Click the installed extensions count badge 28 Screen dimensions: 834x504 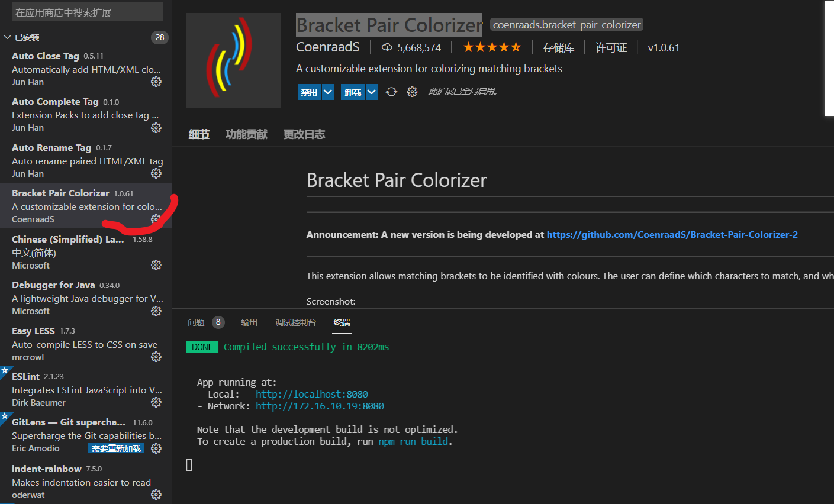[x=160, y=37]
